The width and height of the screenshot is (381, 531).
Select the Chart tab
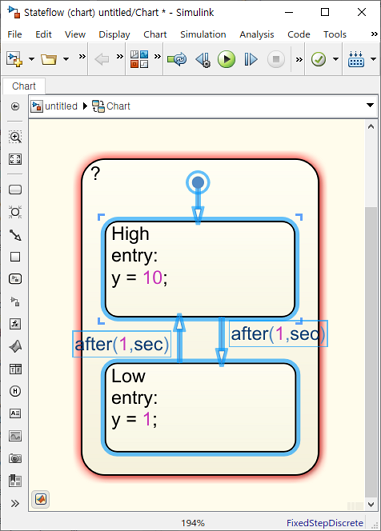(x=24, y=86)
